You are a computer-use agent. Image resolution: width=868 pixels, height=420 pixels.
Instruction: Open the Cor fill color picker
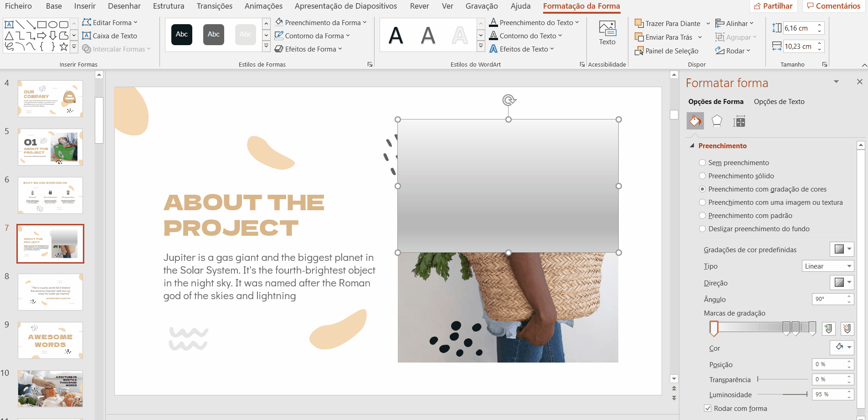pyautogui.click(x=842, y=347)
